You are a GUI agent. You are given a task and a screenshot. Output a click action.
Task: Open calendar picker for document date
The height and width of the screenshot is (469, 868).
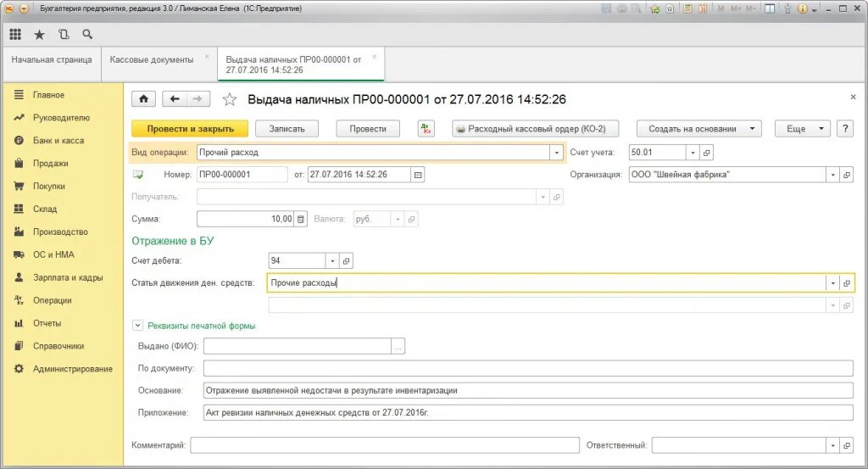point(418,175)
